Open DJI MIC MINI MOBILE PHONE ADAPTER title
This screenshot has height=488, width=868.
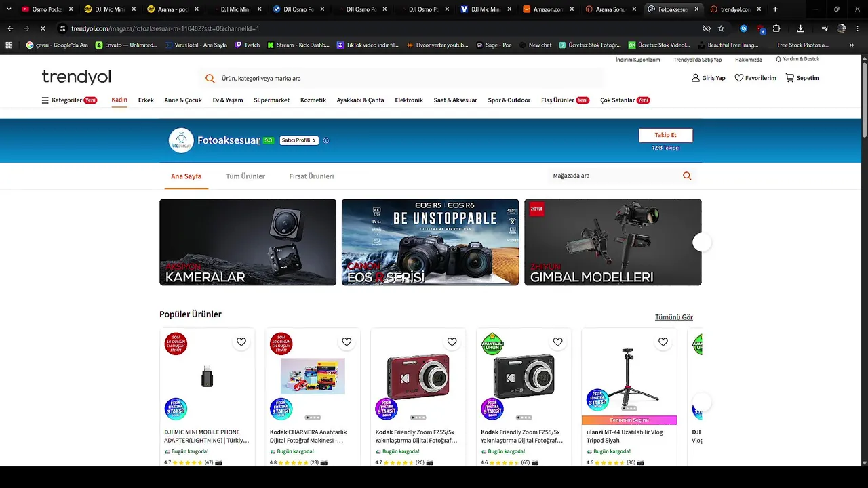click(x=207, y=436)
